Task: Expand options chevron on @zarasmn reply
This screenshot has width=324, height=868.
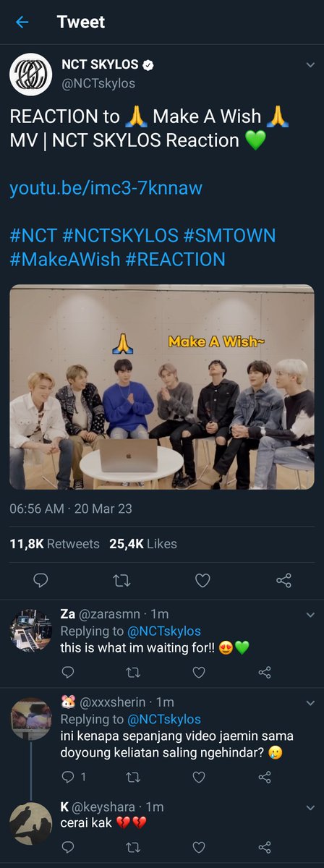Action: pos(310,615)
